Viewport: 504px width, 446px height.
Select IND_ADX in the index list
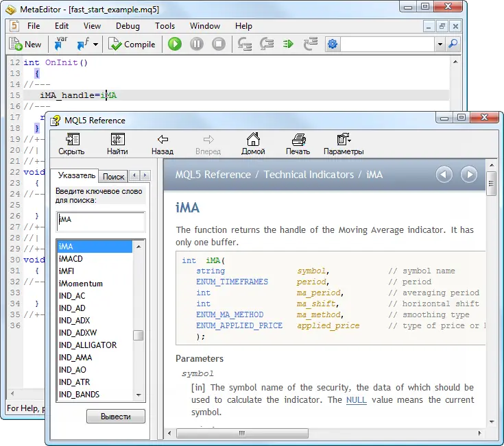pos(95,321)
